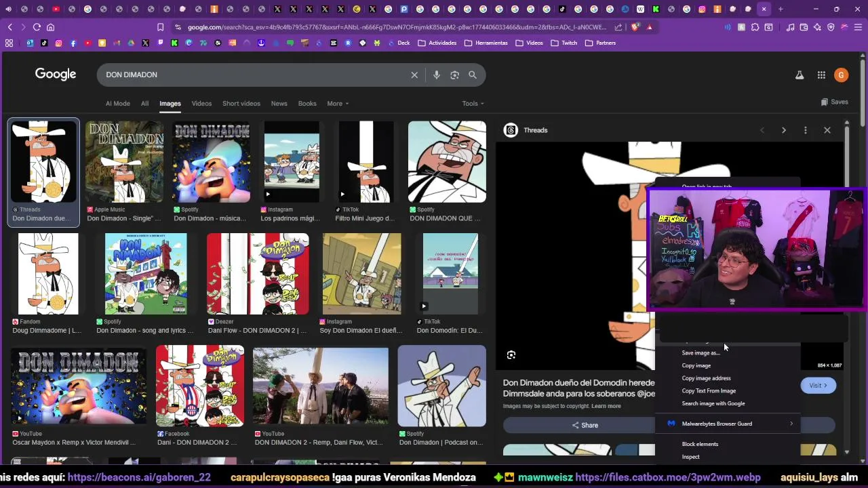Open the Google apps grid

(x=821, y=75)
